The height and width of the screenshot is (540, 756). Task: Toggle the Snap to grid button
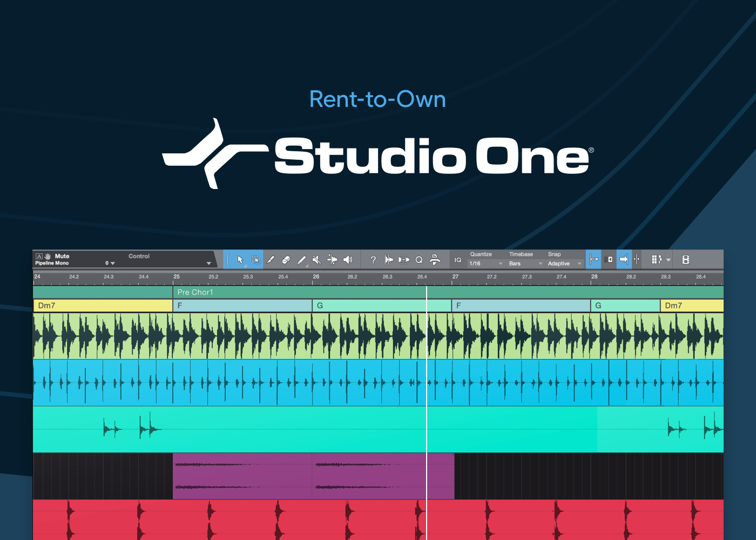593,260
